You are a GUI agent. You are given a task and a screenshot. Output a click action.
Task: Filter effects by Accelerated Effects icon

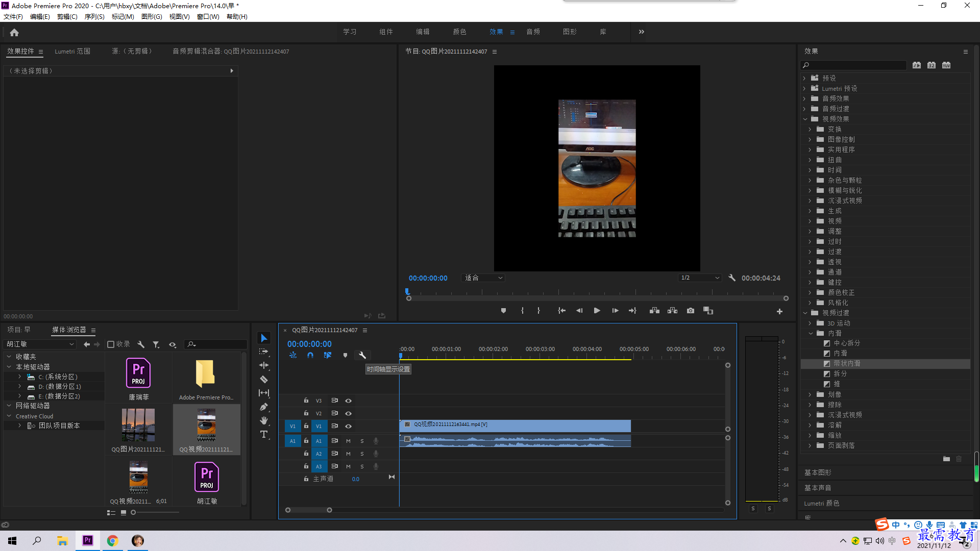[917, 65]
